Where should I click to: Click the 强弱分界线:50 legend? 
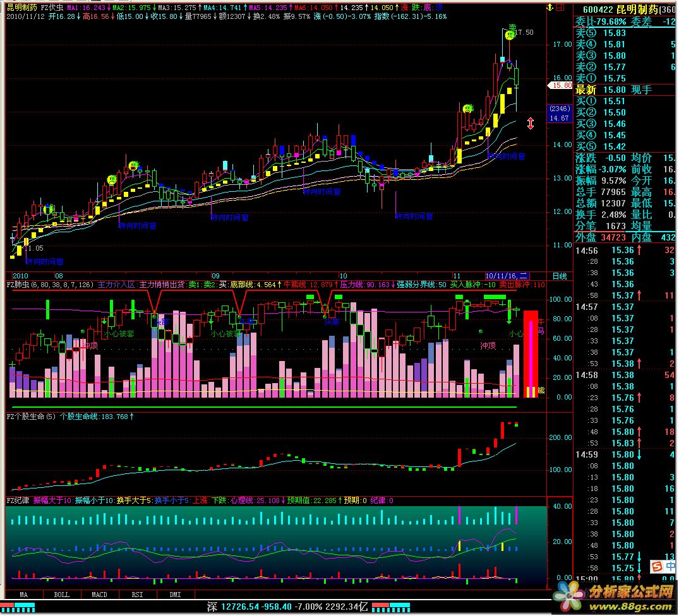(421, 285)
